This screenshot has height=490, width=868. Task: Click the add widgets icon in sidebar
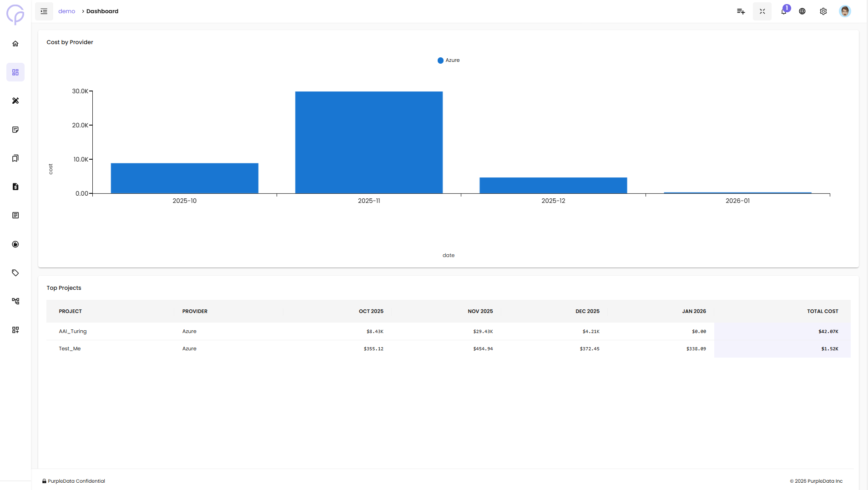15,330
